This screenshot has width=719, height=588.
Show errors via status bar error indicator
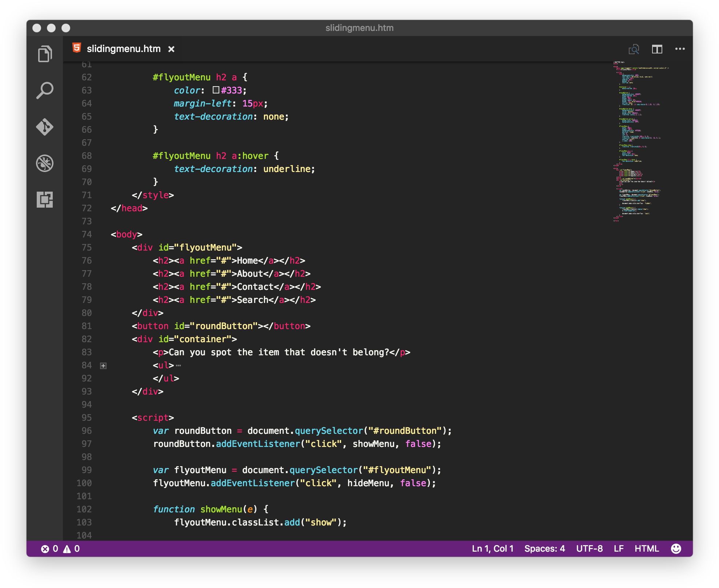pyautogui.click(x=50, y=549)
